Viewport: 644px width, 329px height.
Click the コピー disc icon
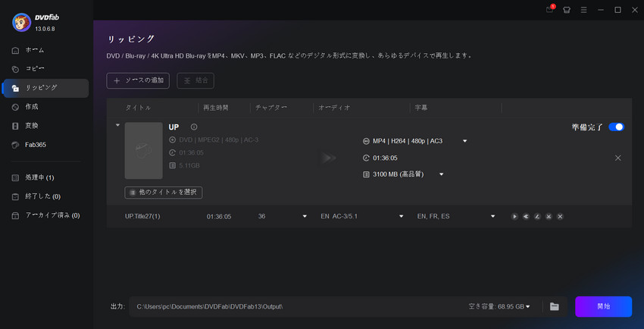16,69
